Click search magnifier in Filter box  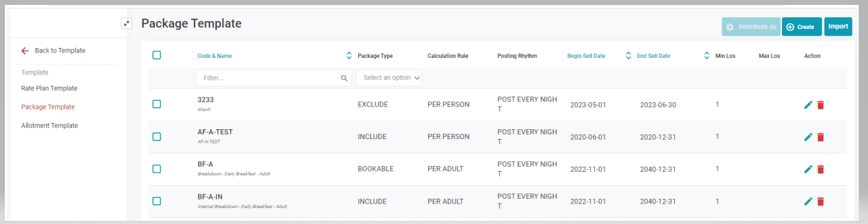pyautogui.click(x=344, y=78)
